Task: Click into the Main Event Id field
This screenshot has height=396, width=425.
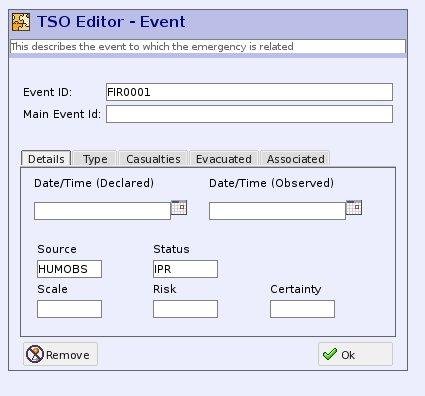Action: click(x=249, y=114)
